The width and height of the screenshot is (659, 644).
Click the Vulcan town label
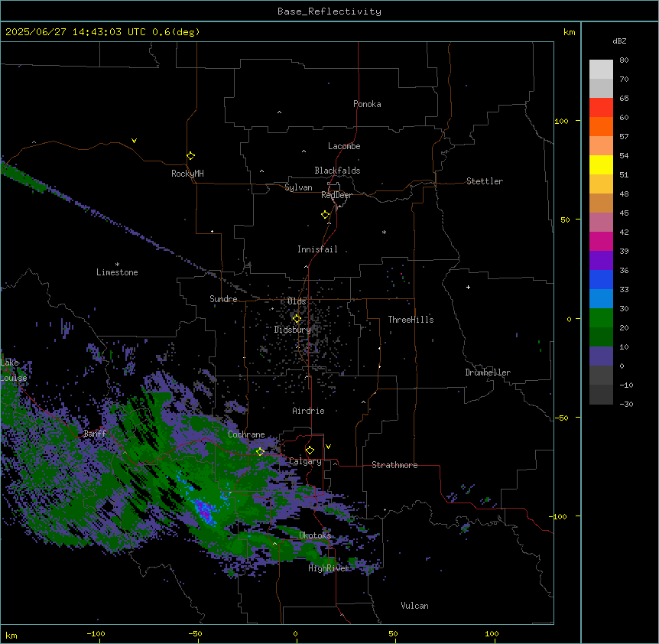[x=415, y=606]
